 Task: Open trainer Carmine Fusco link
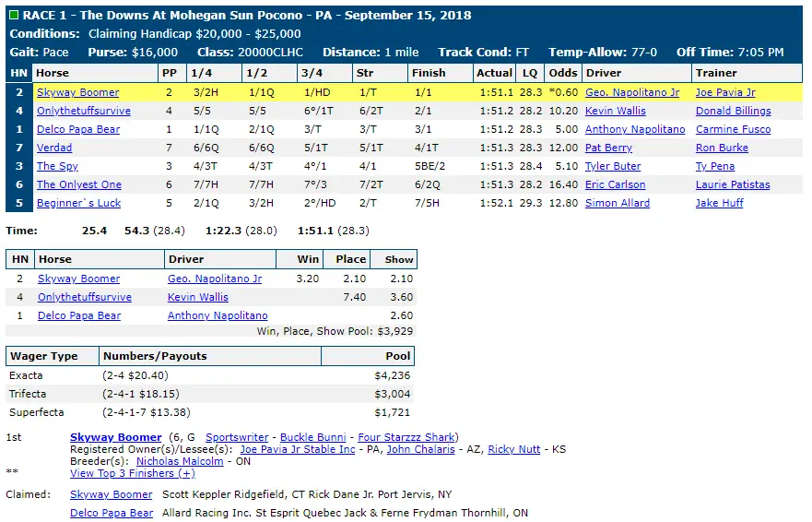click(733, 129)
